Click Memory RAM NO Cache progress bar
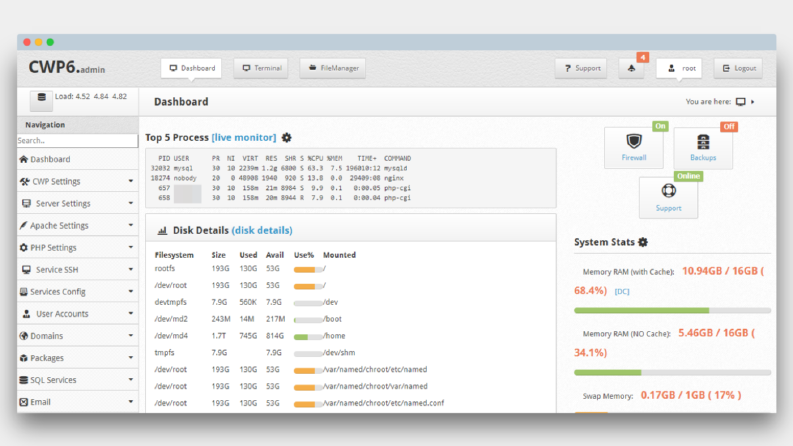Screen dimensions: 793x446 click(672, 373)
